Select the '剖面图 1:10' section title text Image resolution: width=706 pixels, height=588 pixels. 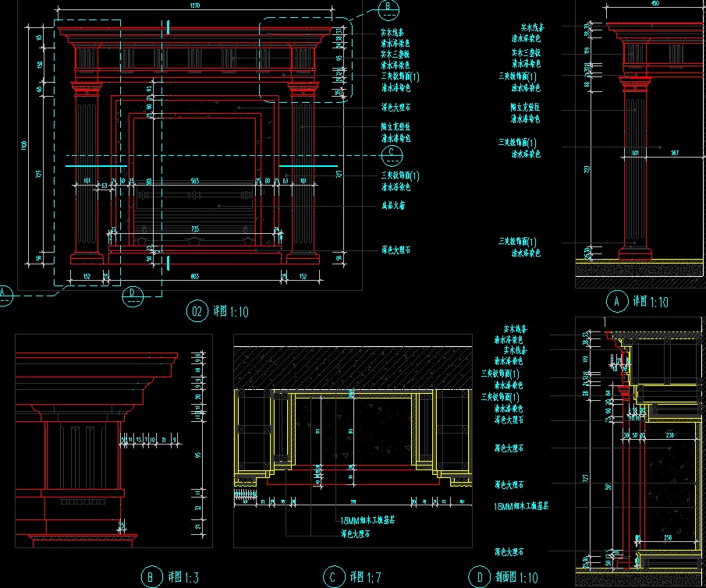pos(516,577)
